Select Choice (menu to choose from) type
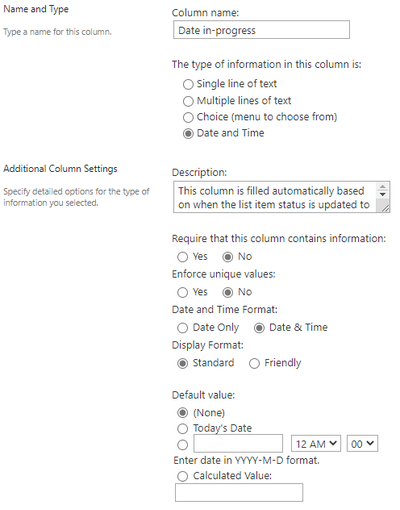 188,117
